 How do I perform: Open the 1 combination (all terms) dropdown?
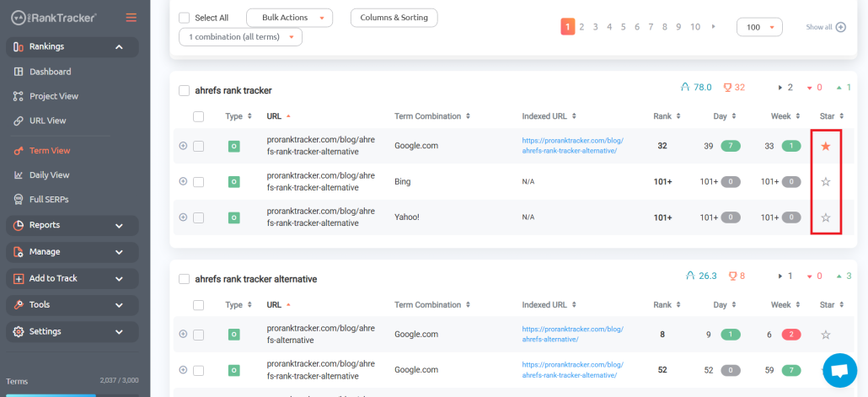240,37
